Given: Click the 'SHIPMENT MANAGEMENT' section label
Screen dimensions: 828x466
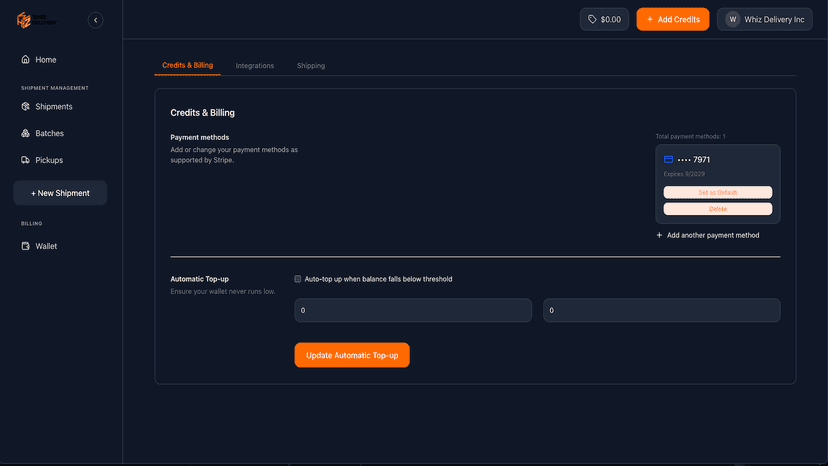Looking at the screenshot, I should tap(54, 88).
